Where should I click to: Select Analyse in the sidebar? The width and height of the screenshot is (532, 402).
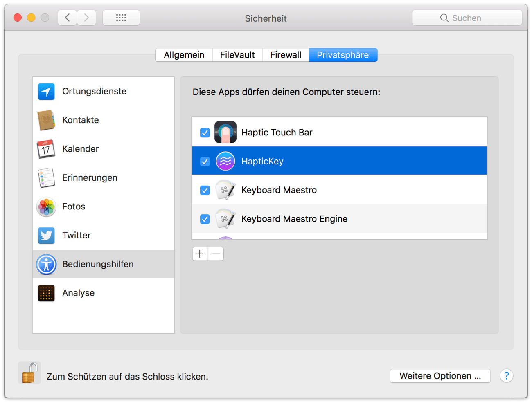(x=104, y=293)
